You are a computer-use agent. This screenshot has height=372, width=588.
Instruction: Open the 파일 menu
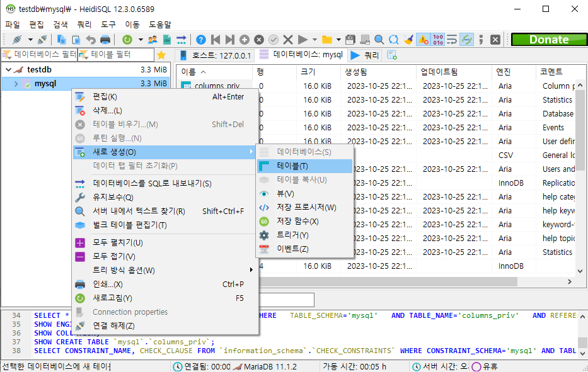pyautogui.click(x=13, y=25)
